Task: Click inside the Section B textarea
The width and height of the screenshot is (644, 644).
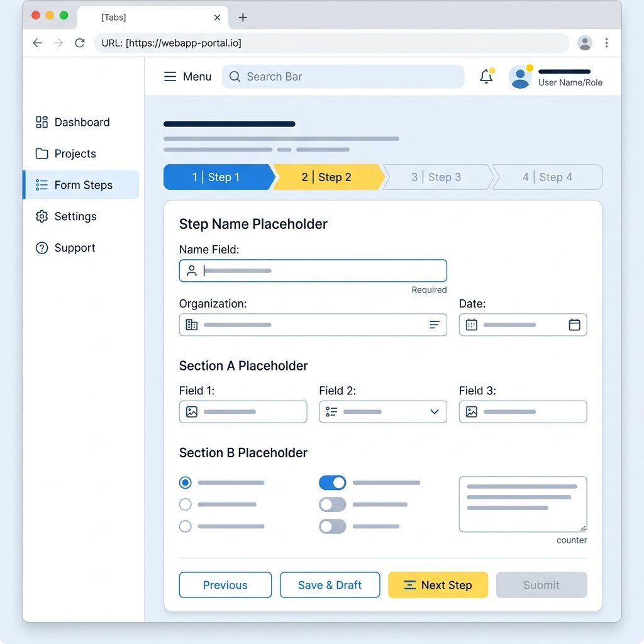Action: tap(523, 504)
